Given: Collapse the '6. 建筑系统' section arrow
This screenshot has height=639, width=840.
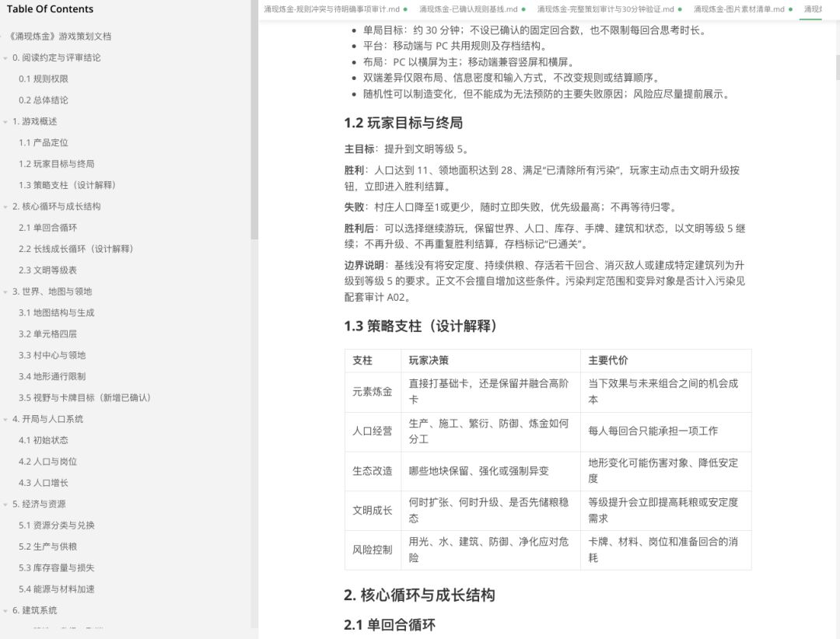Looking at the screenshot, I should 5,610.
